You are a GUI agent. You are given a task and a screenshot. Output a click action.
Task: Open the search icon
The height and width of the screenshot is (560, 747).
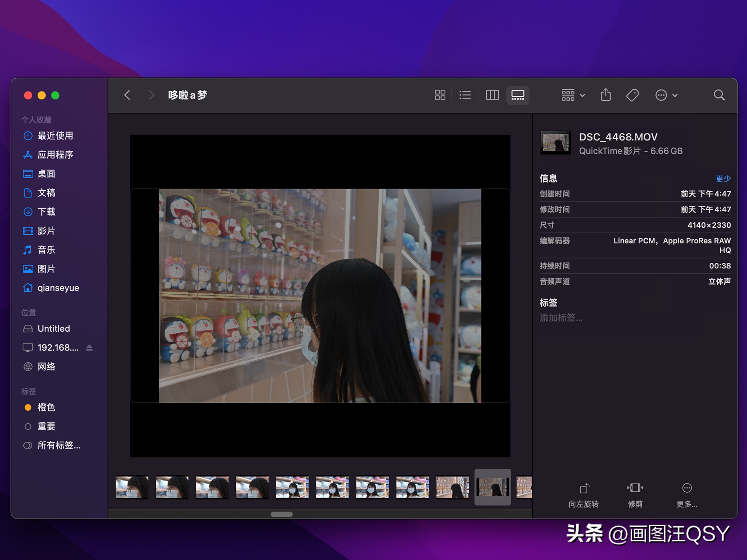(719, 95)
